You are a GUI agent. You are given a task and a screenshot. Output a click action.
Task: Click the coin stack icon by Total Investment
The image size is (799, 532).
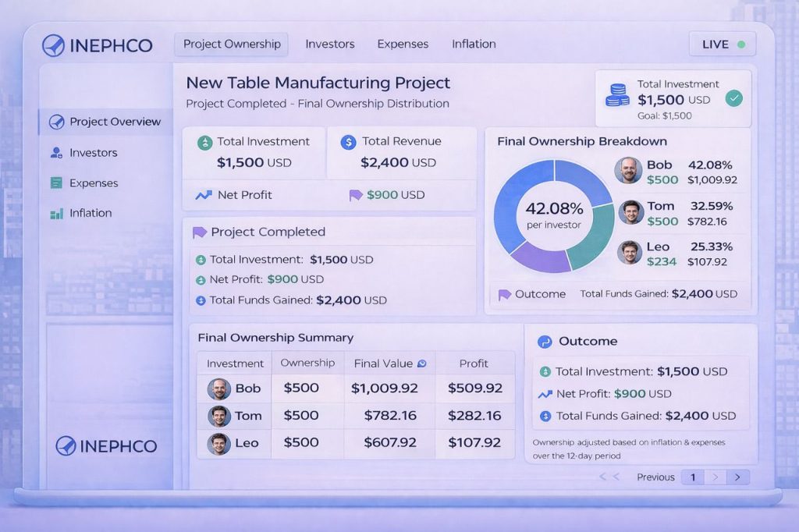point(617,96)
